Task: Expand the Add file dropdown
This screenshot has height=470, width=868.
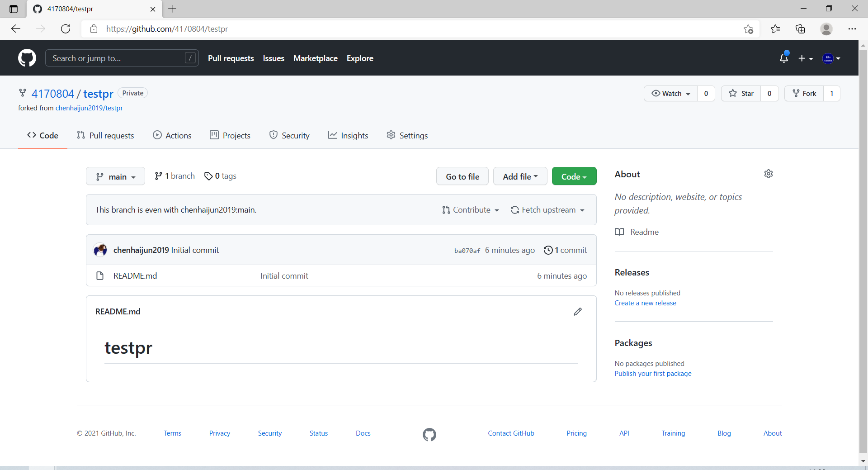Action: point(520,176)
